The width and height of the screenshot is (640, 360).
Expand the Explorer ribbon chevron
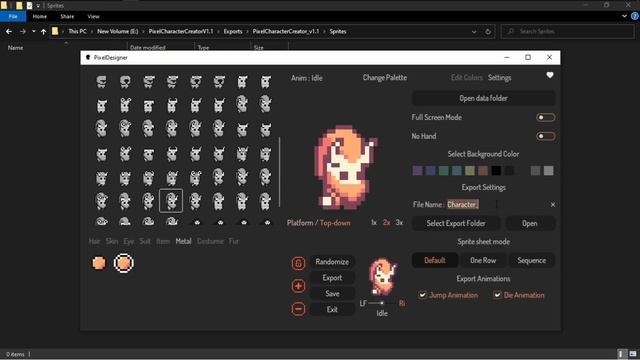(x=624, y=16)
